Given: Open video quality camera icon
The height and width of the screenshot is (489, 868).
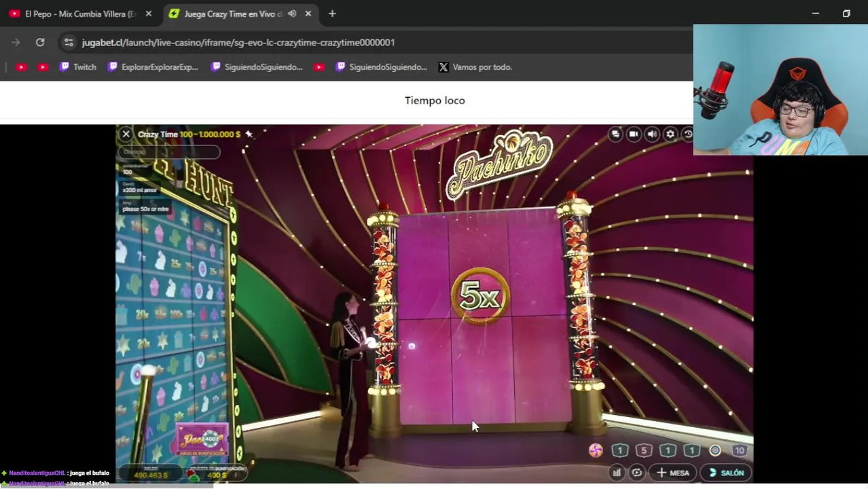Looking at the screenshot, I should (x=634, y=134).
